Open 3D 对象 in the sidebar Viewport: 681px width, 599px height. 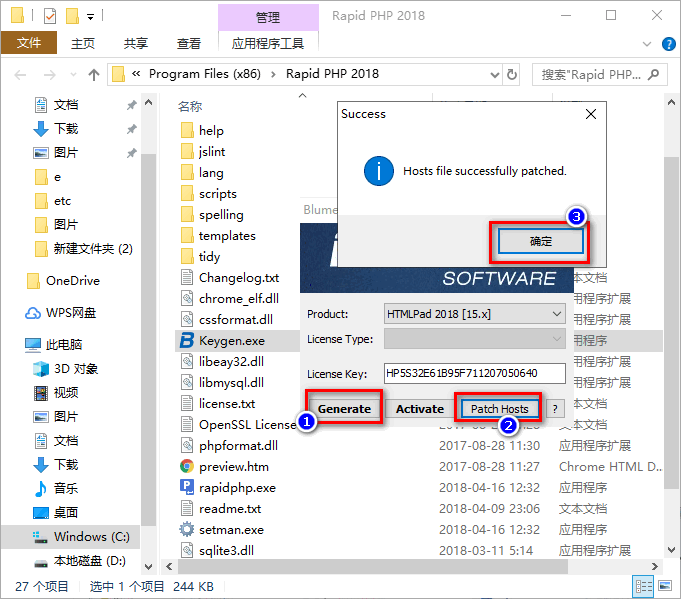[66, 369]
